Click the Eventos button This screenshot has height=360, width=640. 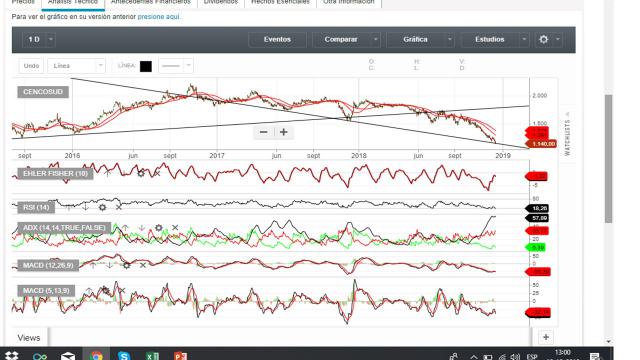(x=277, y=40)
